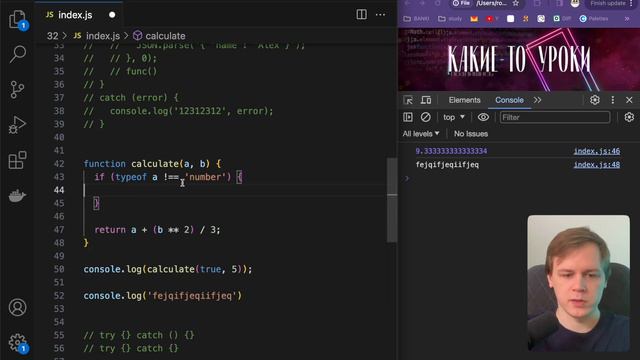
Task: Open the index.js:48 source link
Action: point(597,164)
